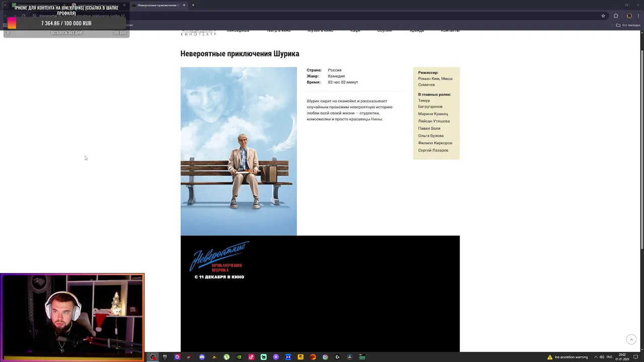Open the Все закладки bookmarks folder

[628, 25]
